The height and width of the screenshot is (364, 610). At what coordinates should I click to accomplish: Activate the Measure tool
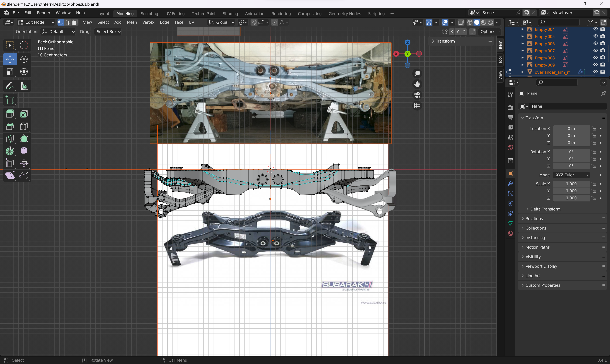coord(24,86)
